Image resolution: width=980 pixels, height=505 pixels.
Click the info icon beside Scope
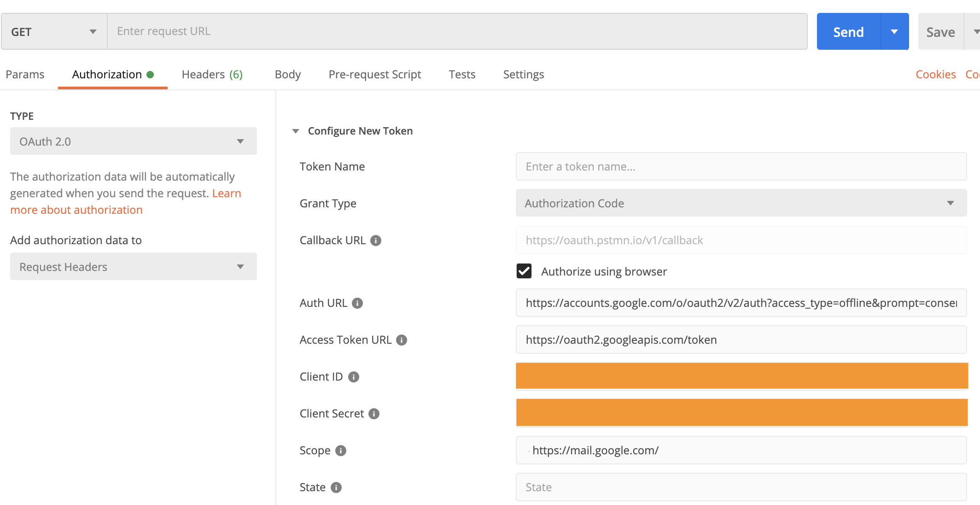click(341, 451)
